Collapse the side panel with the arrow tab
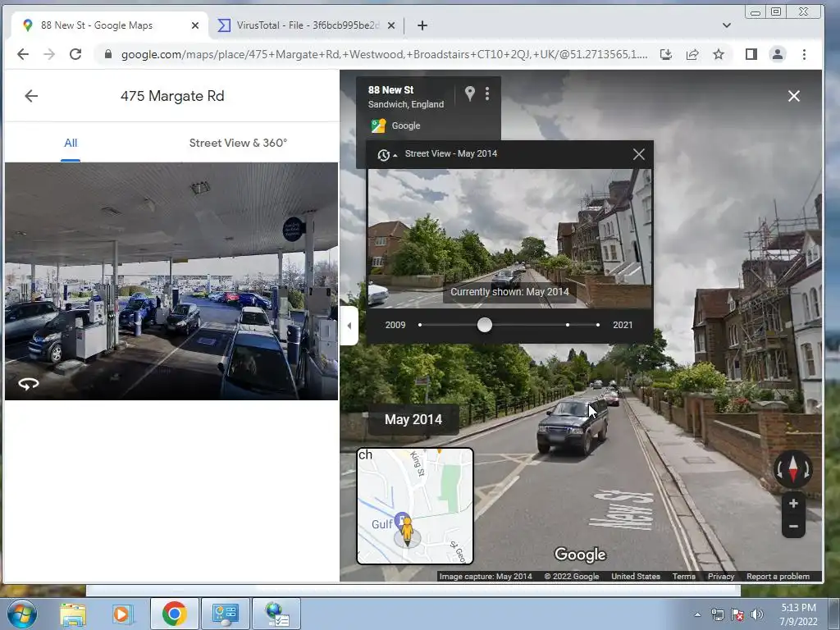 (349, 325)
